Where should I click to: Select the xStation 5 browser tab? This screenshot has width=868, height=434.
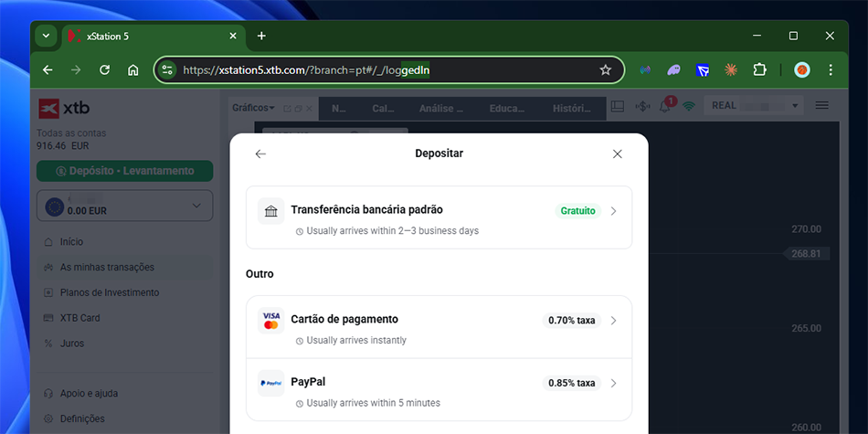tap(153, 37)
